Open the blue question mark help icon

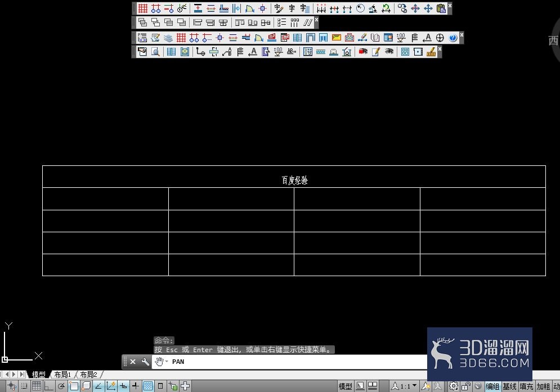pos(453,38)
